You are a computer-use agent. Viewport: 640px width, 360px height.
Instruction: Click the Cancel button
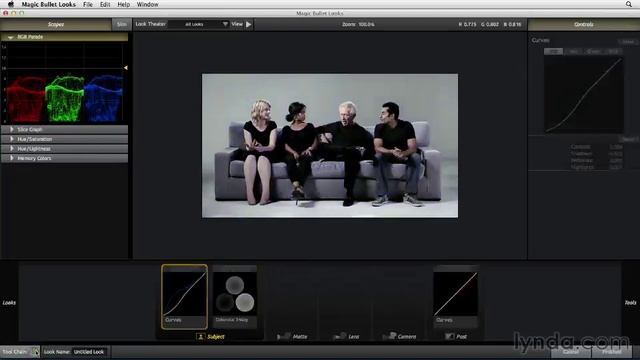[571, 352]
